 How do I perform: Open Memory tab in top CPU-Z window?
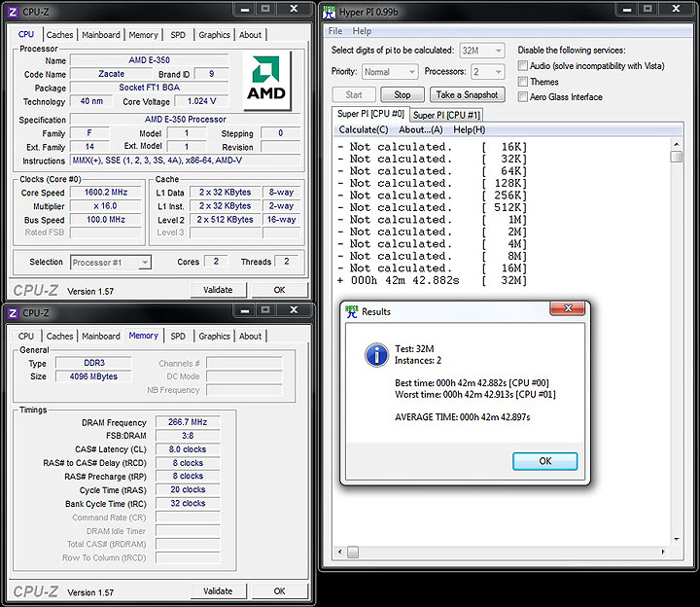(x=143, y=35)
